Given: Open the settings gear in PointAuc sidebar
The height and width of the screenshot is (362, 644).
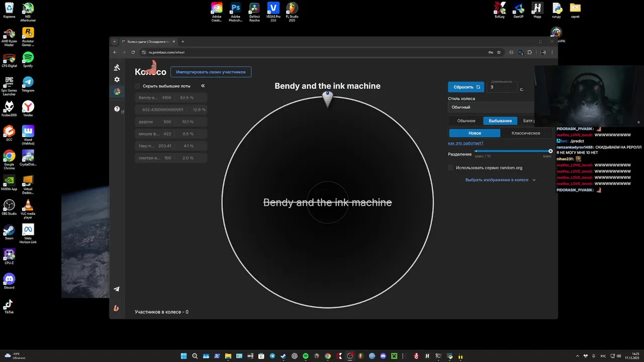Looking at the screenshot, I should tap(117, 79).
